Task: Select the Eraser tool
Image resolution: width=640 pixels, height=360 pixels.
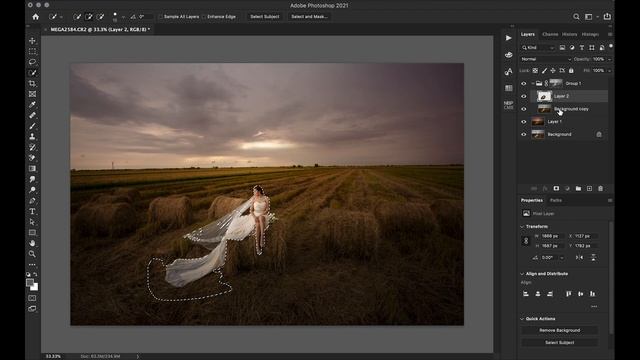Action: coord(32,158)
